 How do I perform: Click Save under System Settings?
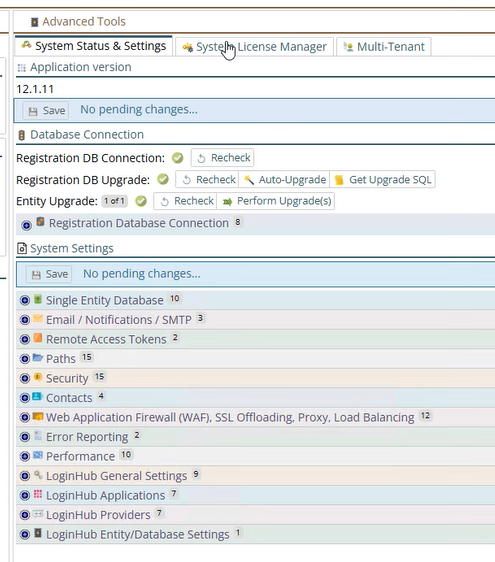click(49, 274)
